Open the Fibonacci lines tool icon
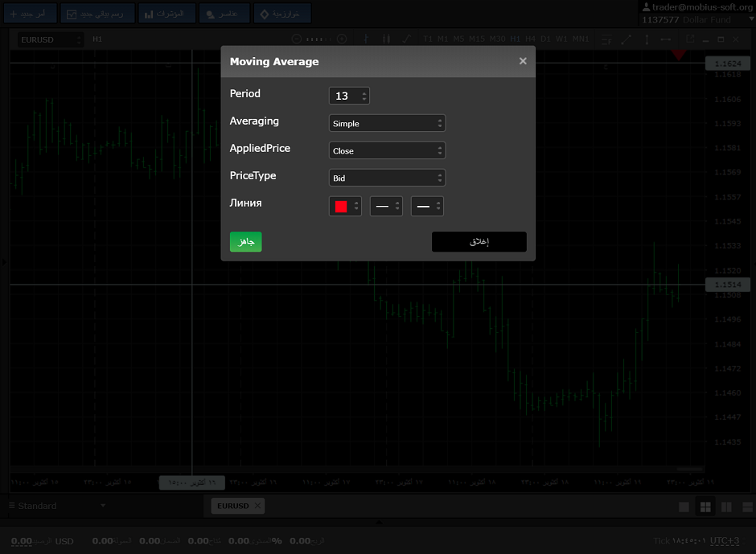This screenshot has height=554, width=756. 606,39
